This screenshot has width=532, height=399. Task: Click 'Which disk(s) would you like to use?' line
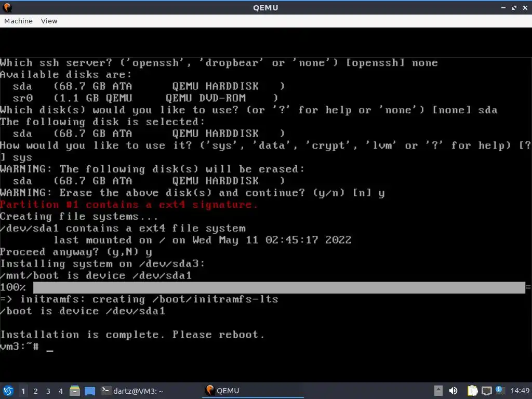pyautogui.click(x=249, y=110)
